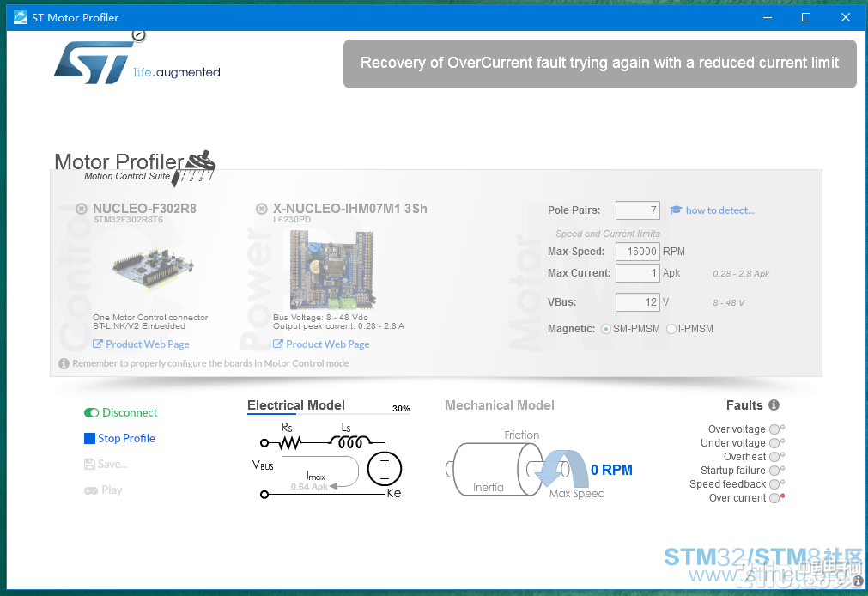Click the Play gamepad icon

click(91, 490)
